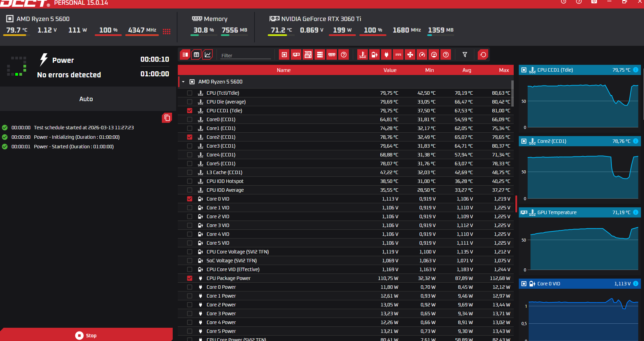Enable the CPU Die (average) checkbox
Viewport: 644px width, 341px height.
190,102
